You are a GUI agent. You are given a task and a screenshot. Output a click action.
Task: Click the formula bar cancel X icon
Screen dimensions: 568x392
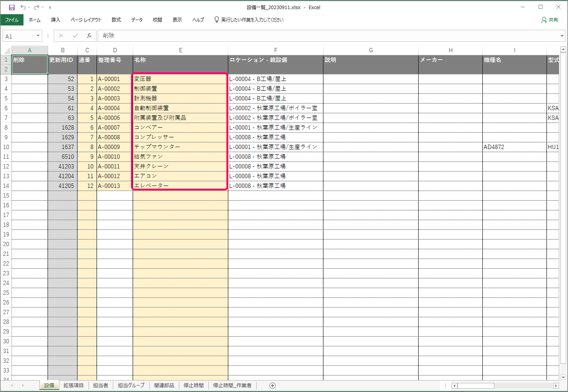click(61, 36)
